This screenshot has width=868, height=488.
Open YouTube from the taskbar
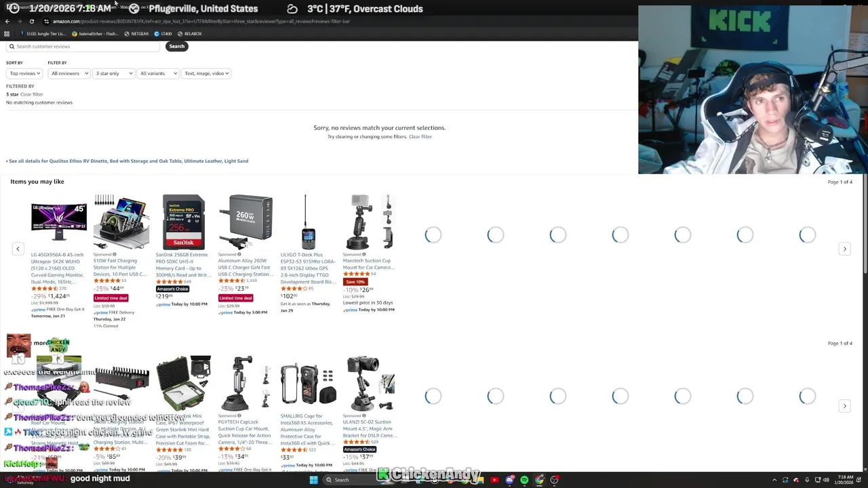point(494,480)
